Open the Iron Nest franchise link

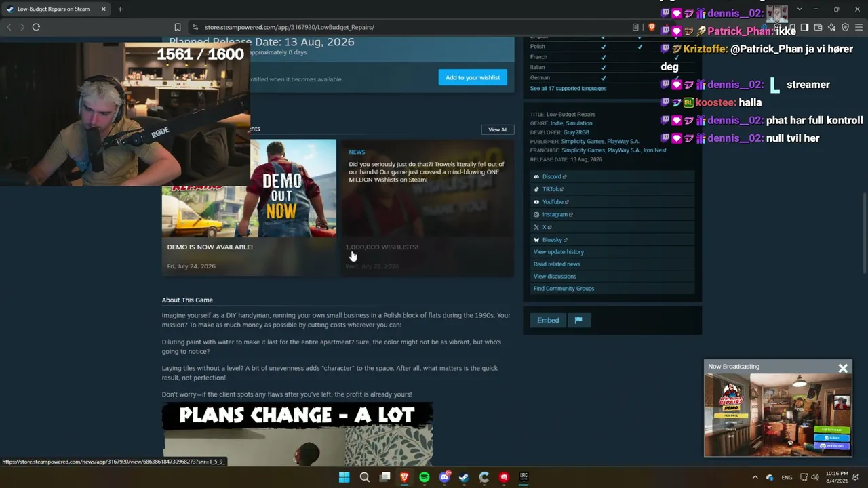[x=654, y=150]
